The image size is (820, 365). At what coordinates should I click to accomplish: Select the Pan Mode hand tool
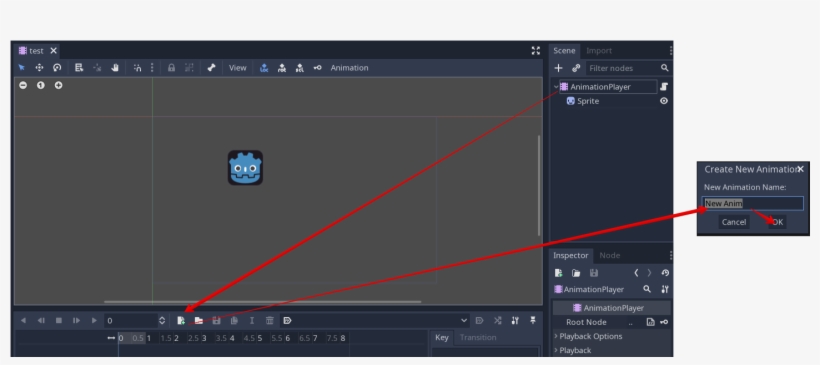[115, 68]
